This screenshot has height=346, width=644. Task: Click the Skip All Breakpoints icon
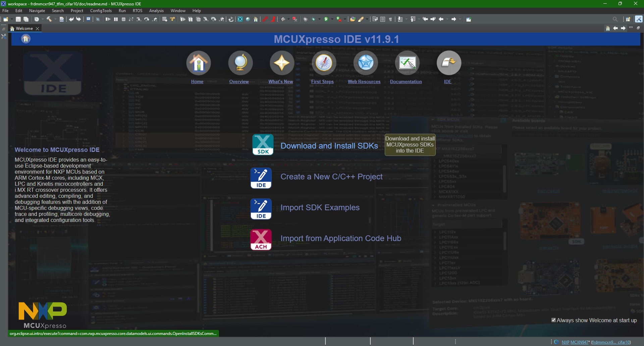[x=98, y=19]
